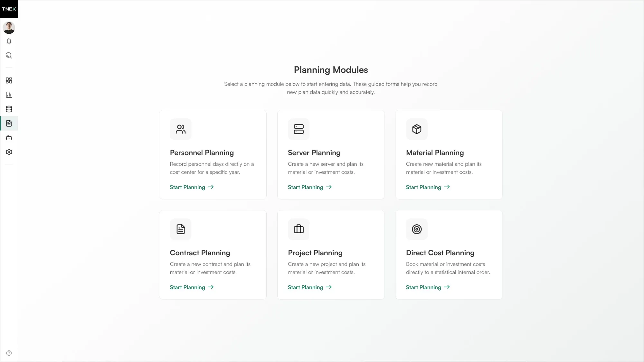This screenshot has width=644, height=362.
Task: Open the user profile avatar
Action: (x=9, y=28)
